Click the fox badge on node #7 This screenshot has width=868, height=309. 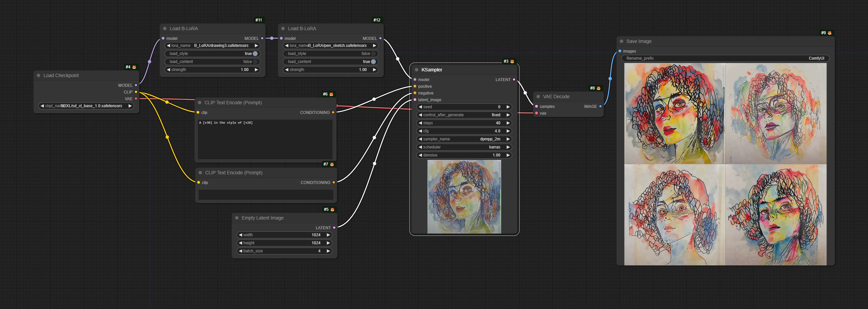click(x=332, y=164)
